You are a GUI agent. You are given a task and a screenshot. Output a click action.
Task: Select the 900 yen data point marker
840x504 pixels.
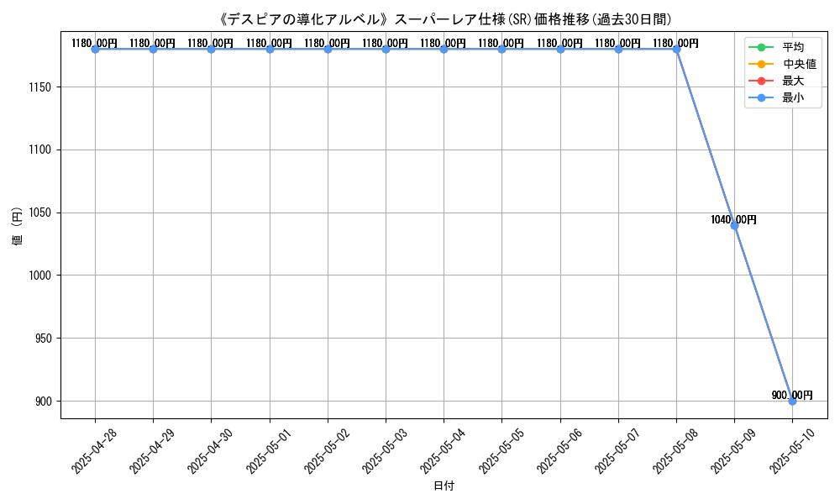pyautogui.click(x=792, y=402)
